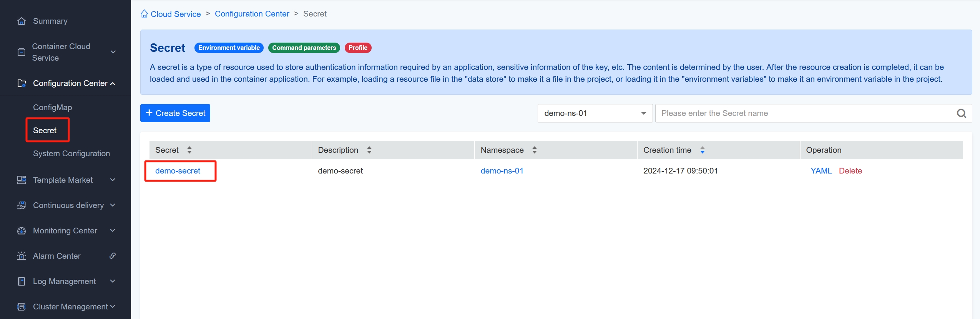Open the demo-ns-01 namespace dropdown
Screen dimensions: 980x319
[595, 113]
